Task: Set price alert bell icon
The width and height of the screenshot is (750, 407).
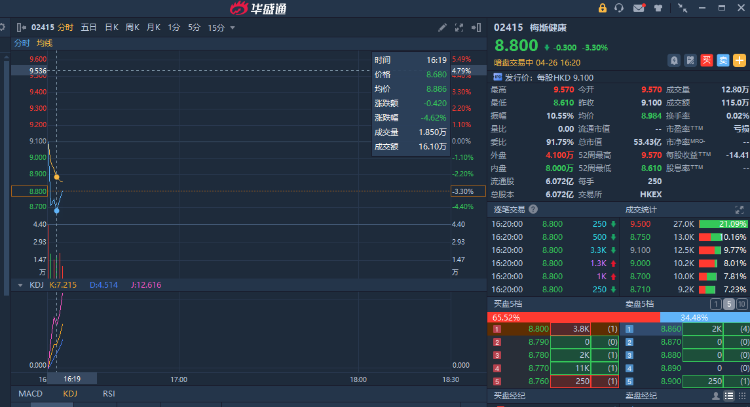Action: coord(674,61)
